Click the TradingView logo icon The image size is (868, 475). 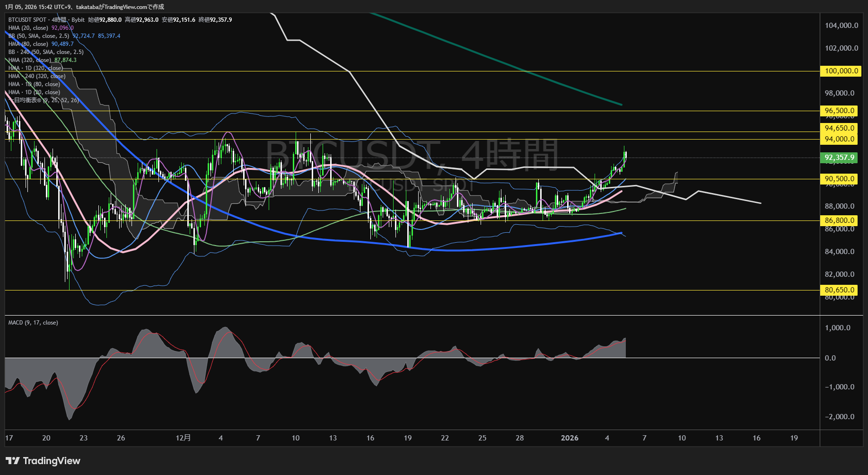tap(13, 461)
